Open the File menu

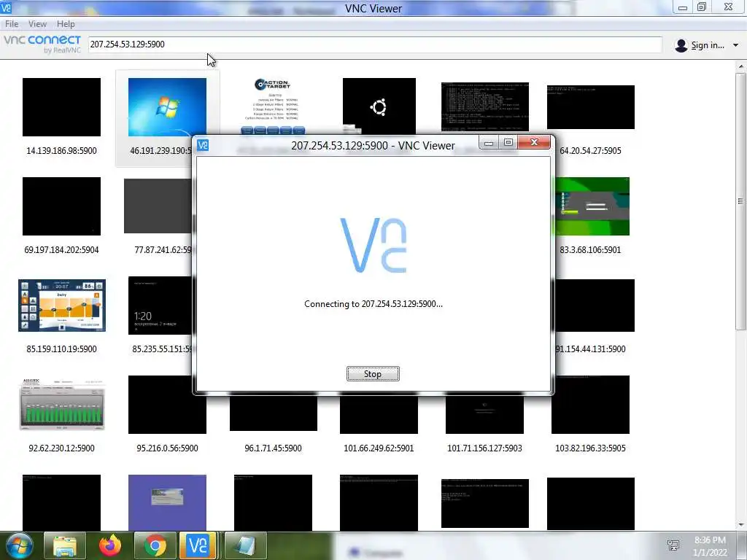click(12, 24)
